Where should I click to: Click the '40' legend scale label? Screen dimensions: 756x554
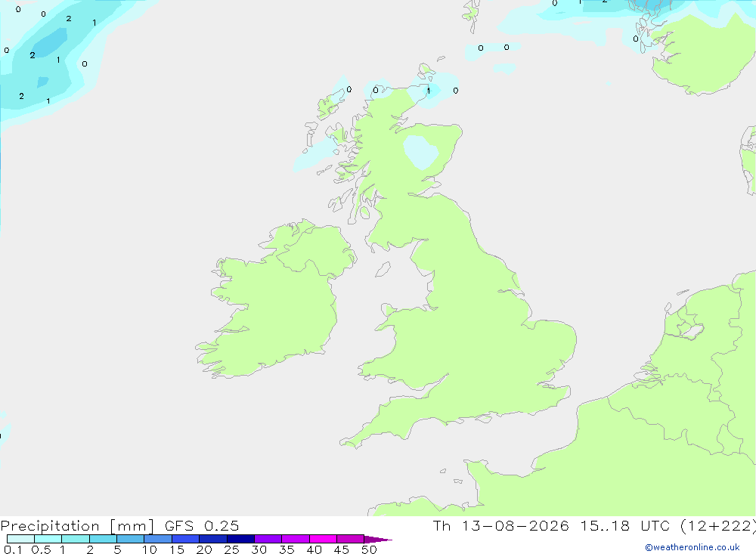314,549
